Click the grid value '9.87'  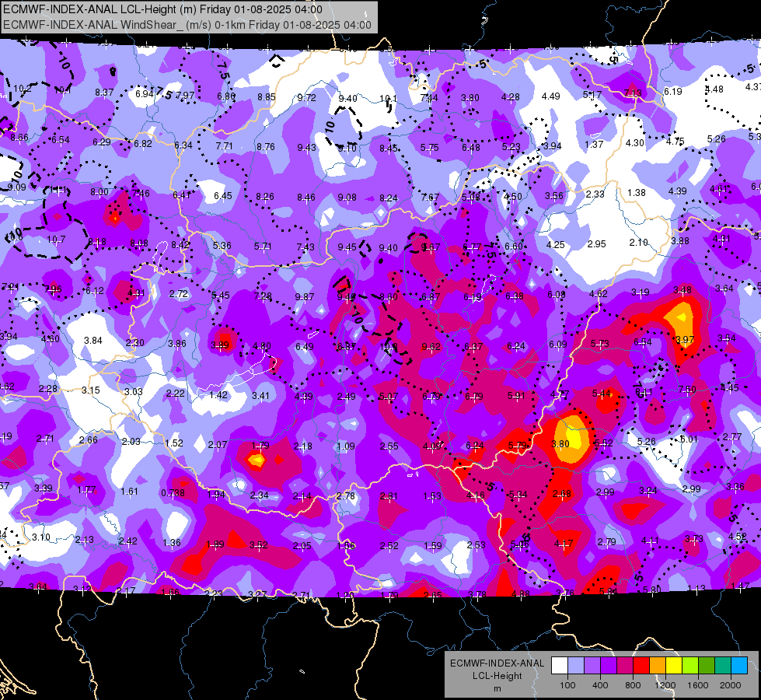pyautogui.click(x=305, y=296)
